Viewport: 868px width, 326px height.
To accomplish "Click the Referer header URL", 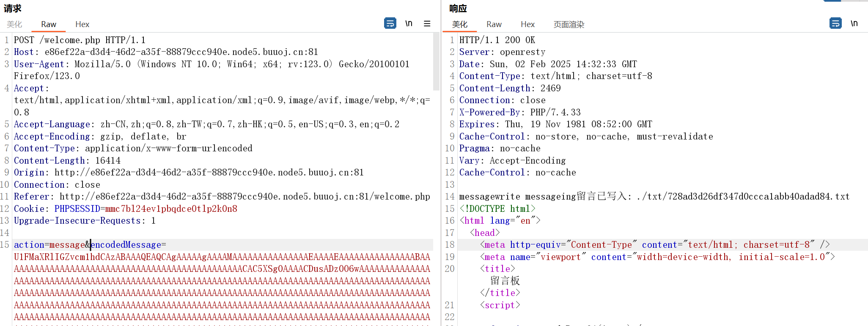I will tap(245, 197).
